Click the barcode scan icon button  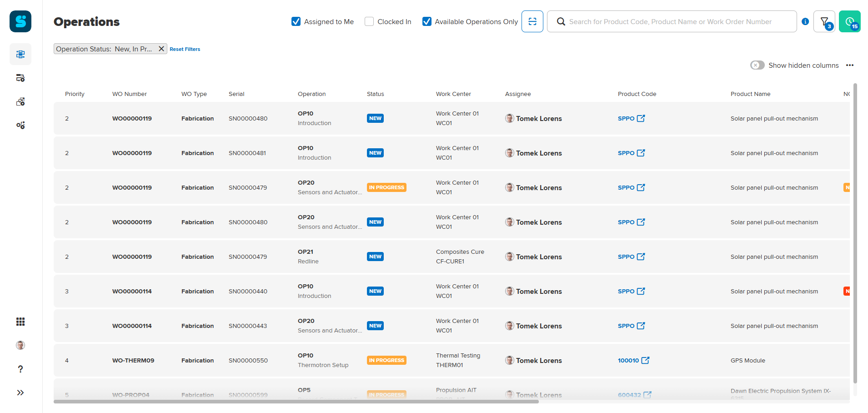[x=532, y=21]
